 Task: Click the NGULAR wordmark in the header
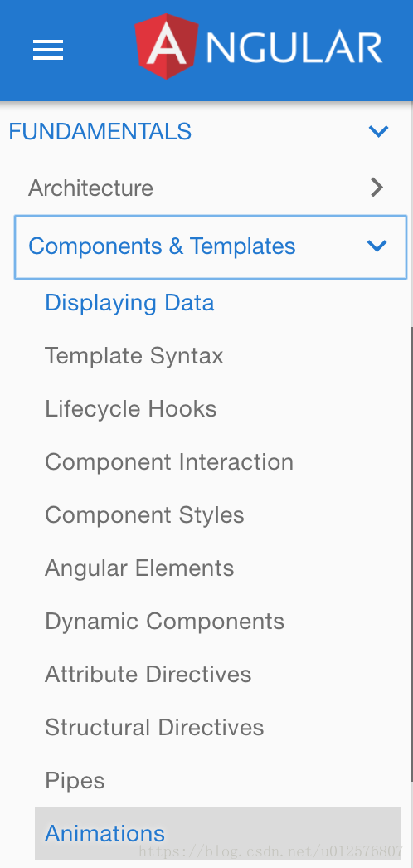coord(294,47)
